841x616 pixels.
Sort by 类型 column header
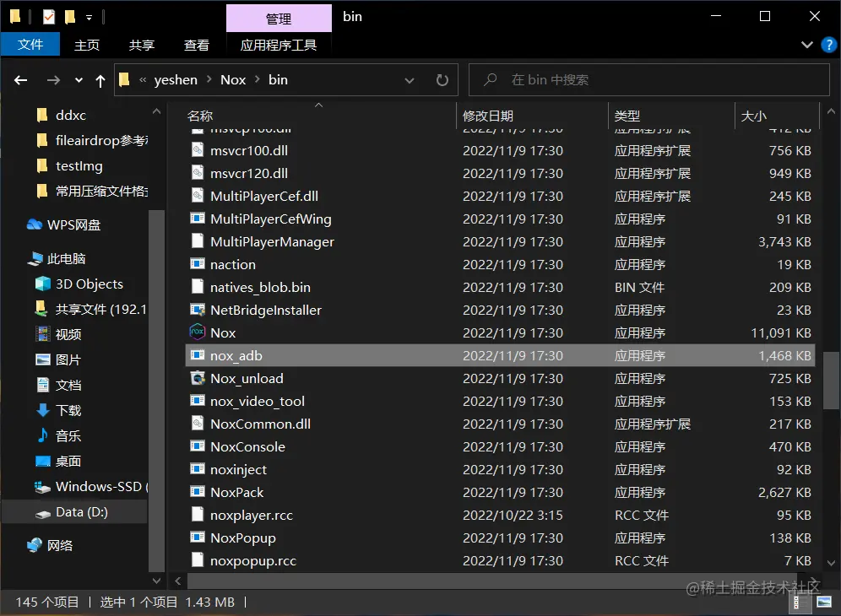click(627, 116)
